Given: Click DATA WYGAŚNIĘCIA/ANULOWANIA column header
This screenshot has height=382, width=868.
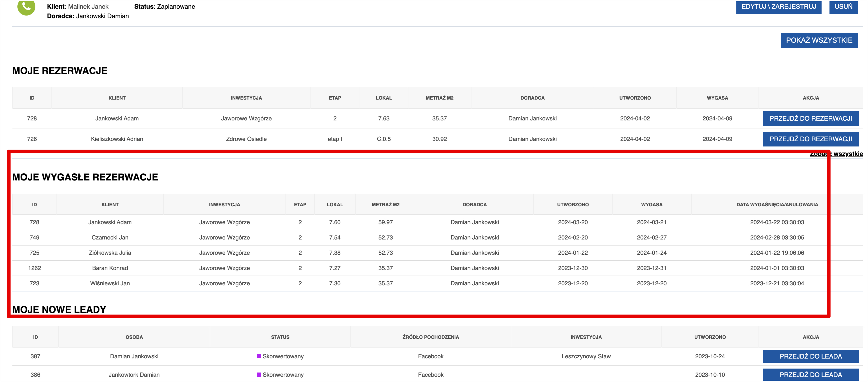Looking at the screenshot, I should (x=777, y=205).
